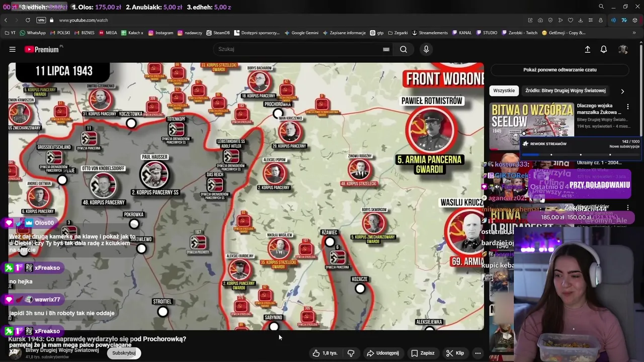Toggle the VPN badge in the address bar

pos(41,20)
